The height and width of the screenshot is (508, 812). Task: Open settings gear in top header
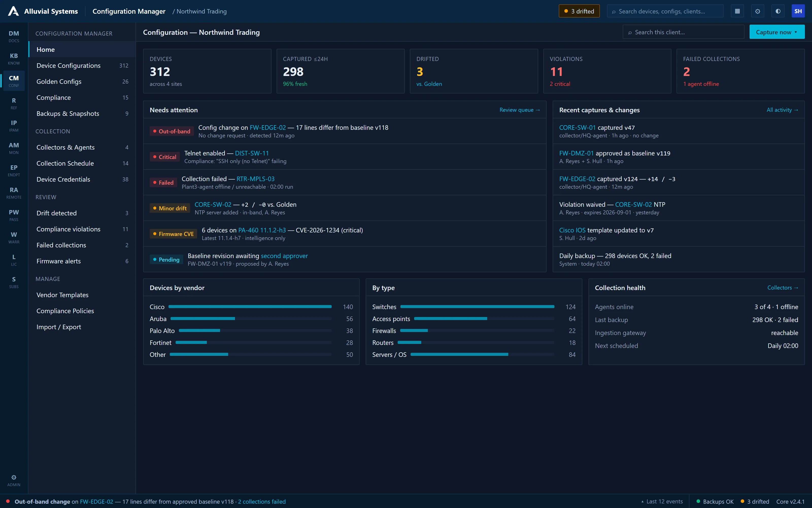[x=758, y=11]
